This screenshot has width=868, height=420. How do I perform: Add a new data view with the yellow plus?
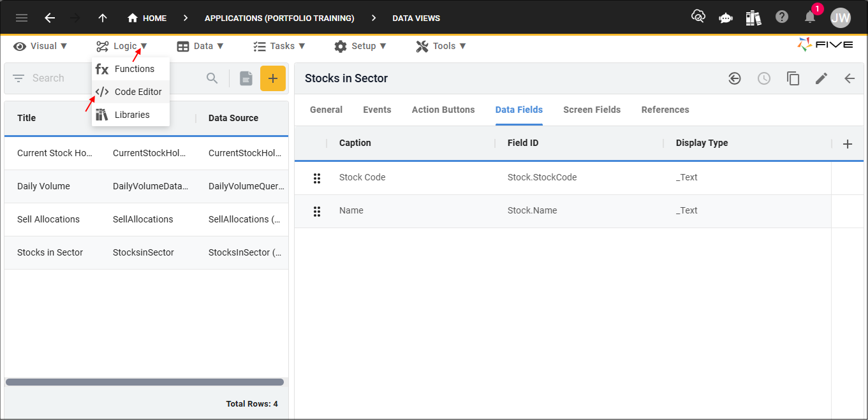point(273,78)
